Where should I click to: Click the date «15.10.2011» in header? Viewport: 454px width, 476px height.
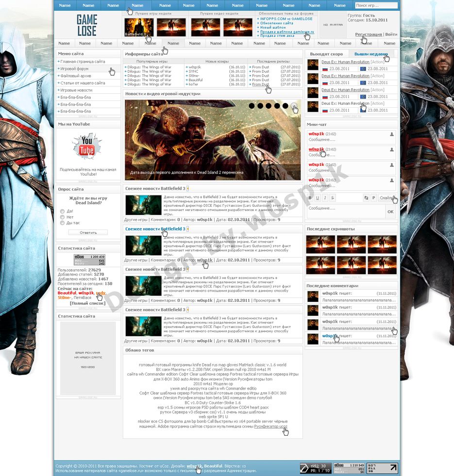pyautogui.click(x=376, y=20)
